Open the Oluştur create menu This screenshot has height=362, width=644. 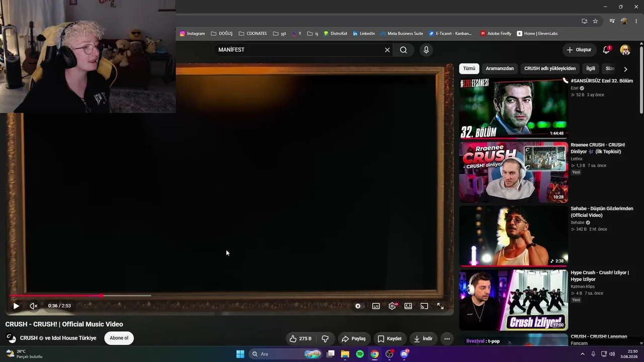[x=579, y=50]
